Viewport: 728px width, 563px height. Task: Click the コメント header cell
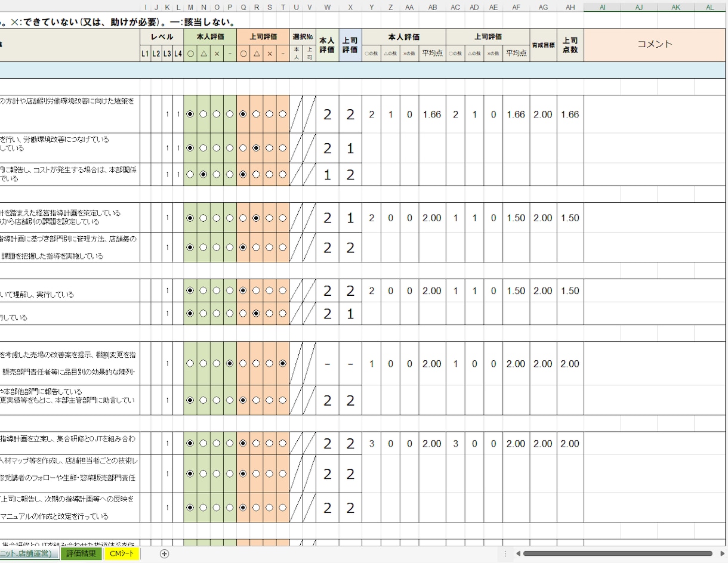pyautogui.click(x=655, y=44)
